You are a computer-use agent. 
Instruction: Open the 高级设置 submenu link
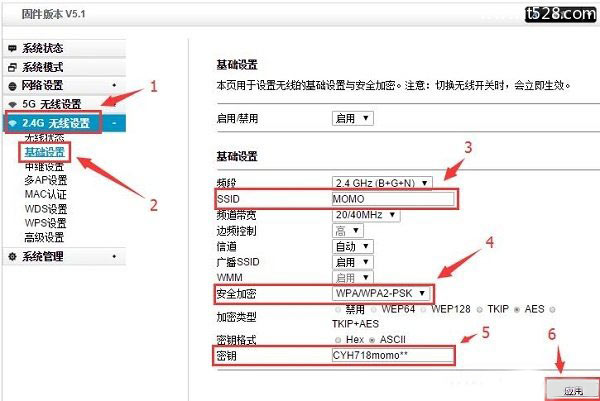(x=44, y=238)
